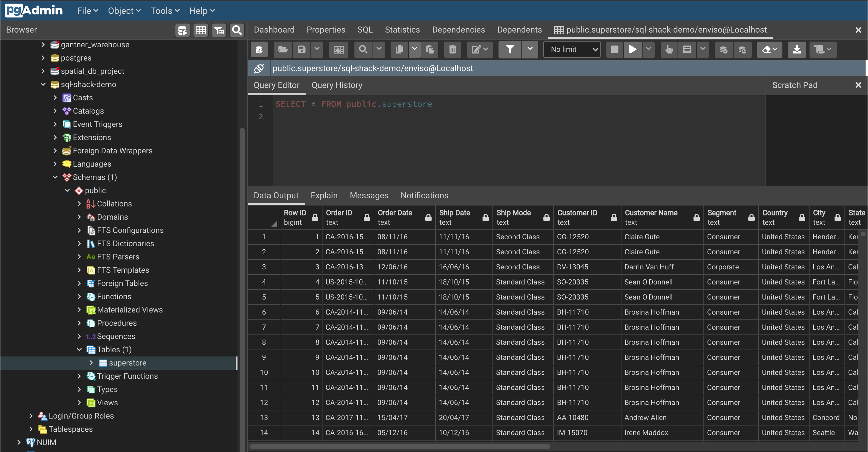This screenshot has height=452, width=868.
Task: Toggle the connection status icon
Action: point(259,68)
